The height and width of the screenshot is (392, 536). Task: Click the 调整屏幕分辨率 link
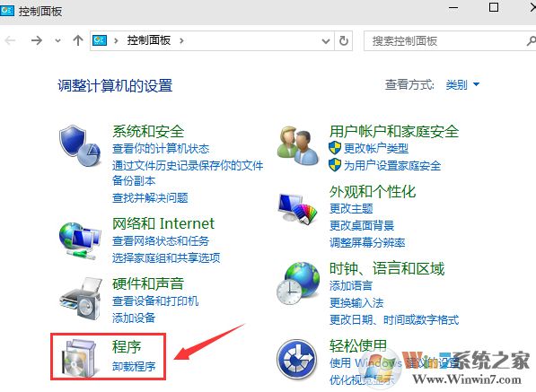tap(367, 243)
